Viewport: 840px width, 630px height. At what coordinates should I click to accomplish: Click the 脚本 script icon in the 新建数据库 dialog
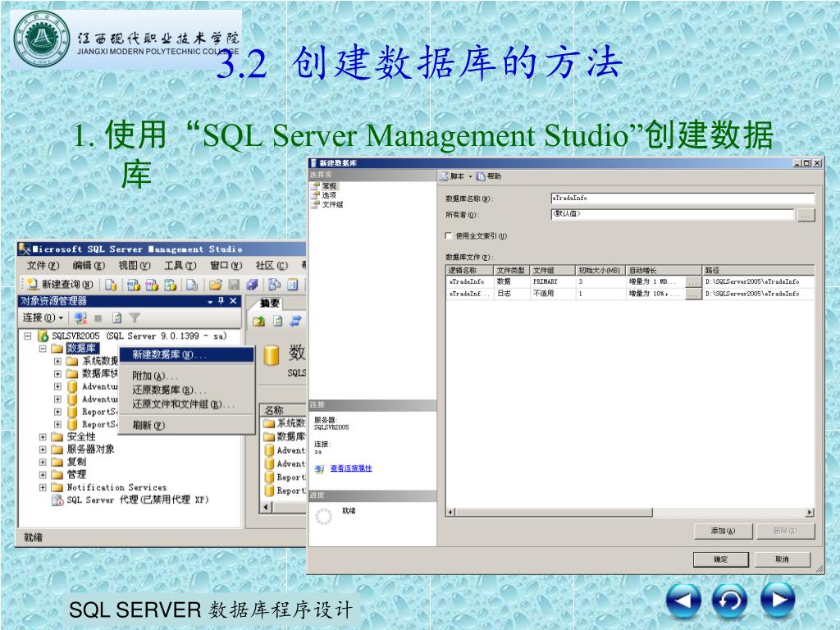pos(444,176)
